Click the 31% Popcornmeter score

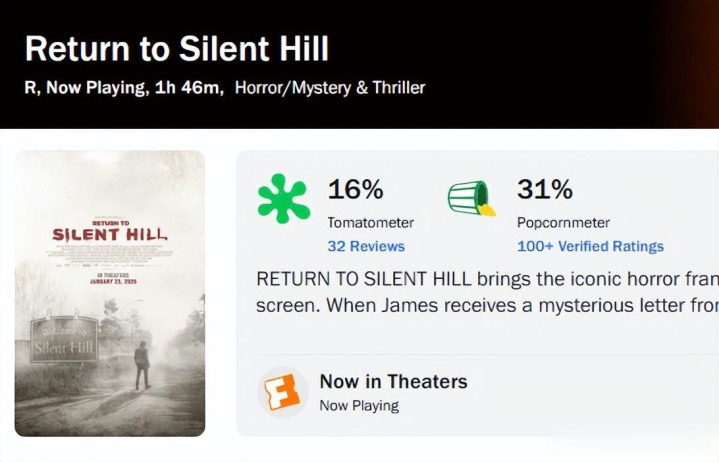(x=544, y=189)
